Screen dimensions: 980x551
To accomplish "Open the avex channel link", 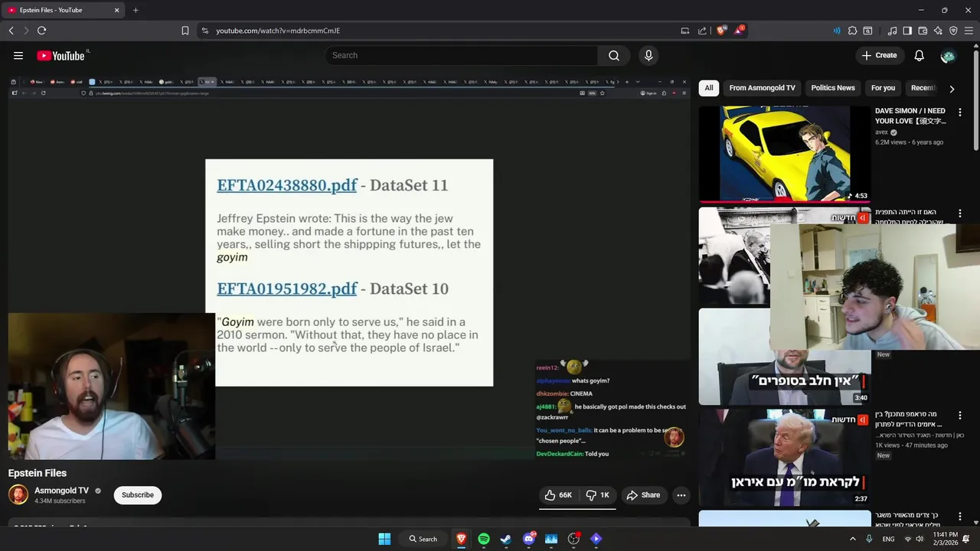I will click(882, 132).
